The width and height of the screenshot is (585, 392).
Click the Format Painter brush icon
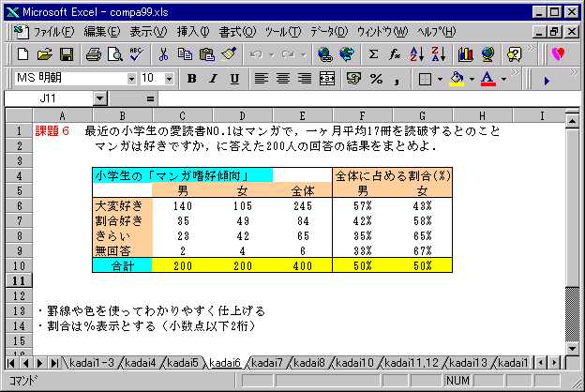[x=229, y=54]
